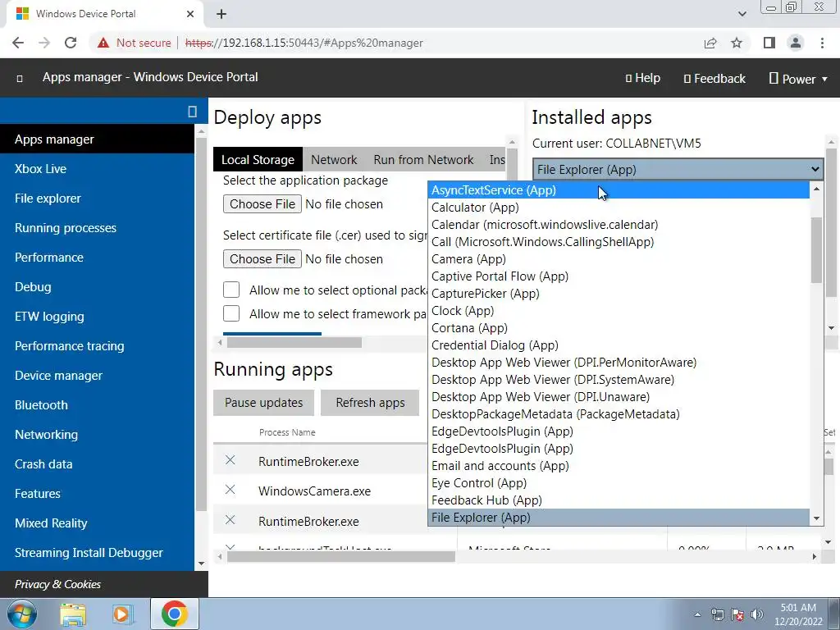The image size is (840, 630).
Task: Select AsyncTextService (App) from the list
Action: click(x=619, y=190)
